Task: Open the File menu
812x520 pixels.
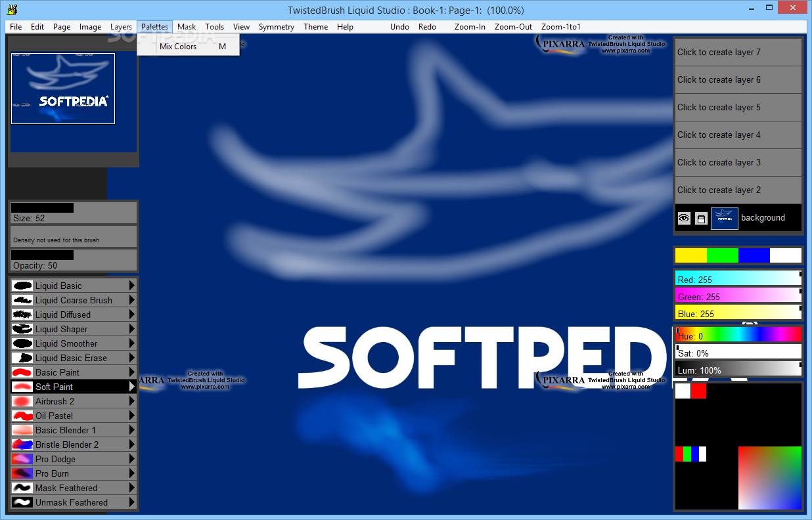Action: tap(16, 27)
